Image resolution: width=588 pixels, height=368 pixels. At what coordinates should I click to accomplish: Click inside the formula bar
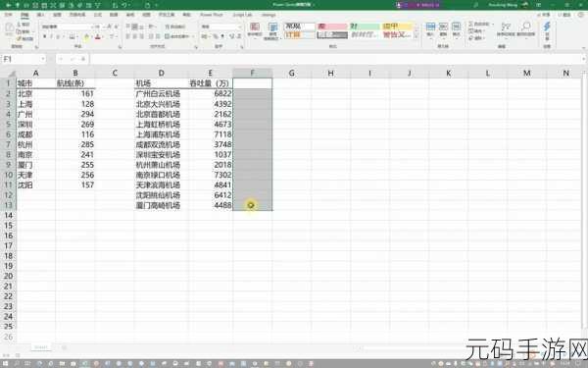[x=335, y=59]
